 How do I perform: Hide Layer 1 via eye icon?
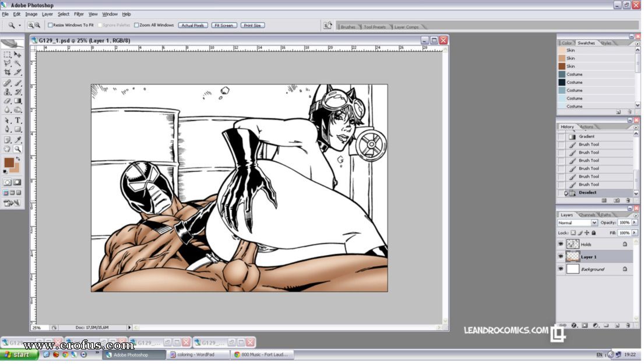pyautogui.click(x=561, y=257)
